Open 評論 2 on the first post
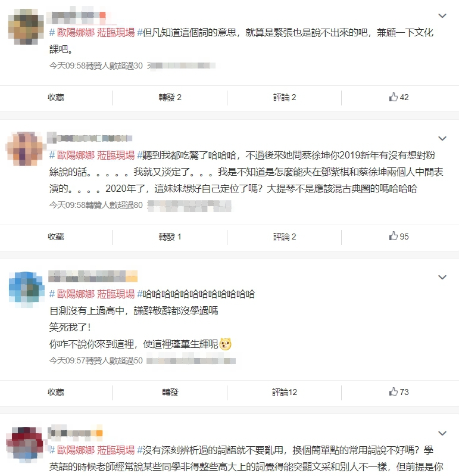 (284, 98)
